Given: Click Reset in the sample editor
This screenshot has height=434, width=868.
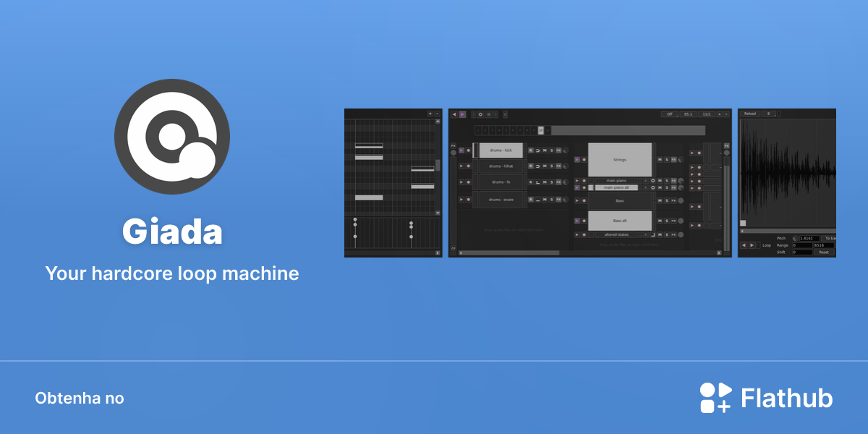Looking at the screenshot, I should 824,252.
